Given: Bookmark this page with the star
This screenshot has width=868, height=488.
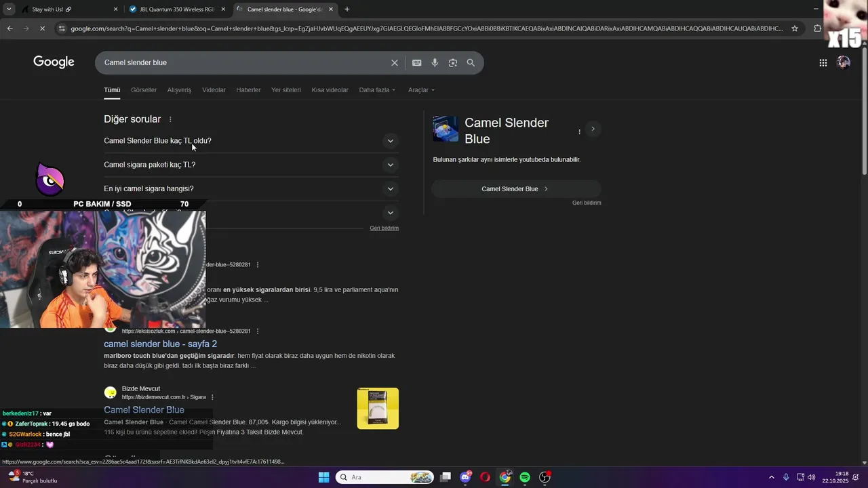Looking at the screenshot, I should coord(795,28).
